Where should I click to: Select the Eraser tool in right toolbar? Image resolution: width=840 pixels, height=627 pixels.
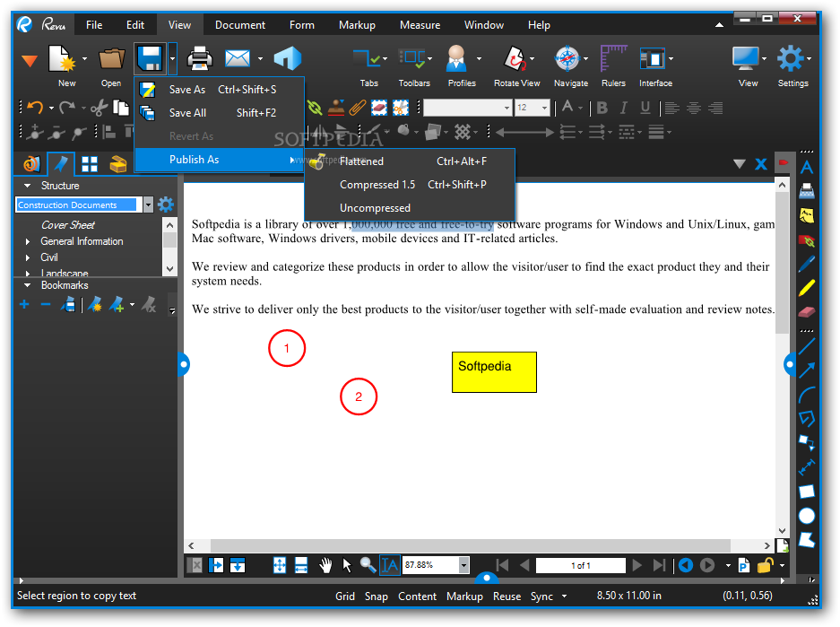(x=806, y=312)
